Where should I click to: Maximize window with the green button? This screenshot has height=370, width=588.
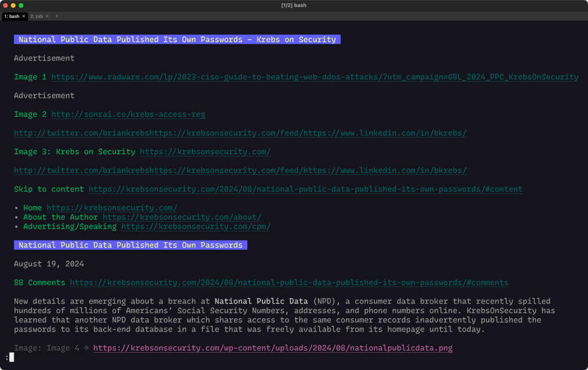(21, 5)
